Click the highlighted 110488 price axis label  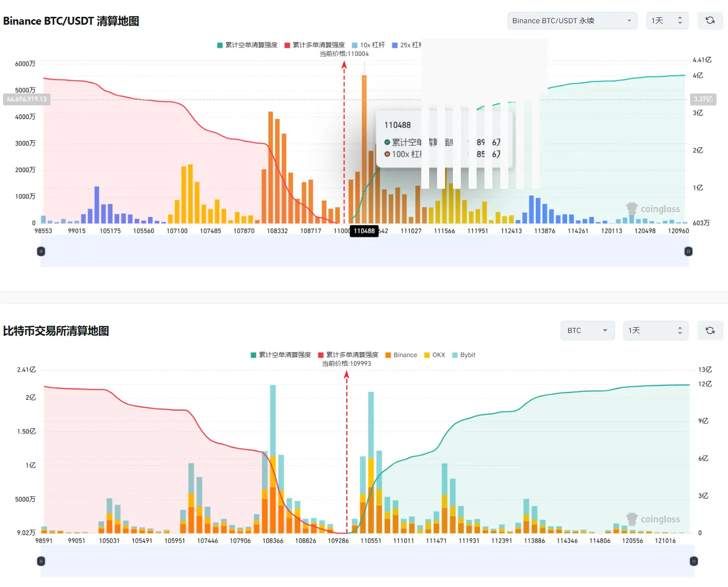pos(364,231)
